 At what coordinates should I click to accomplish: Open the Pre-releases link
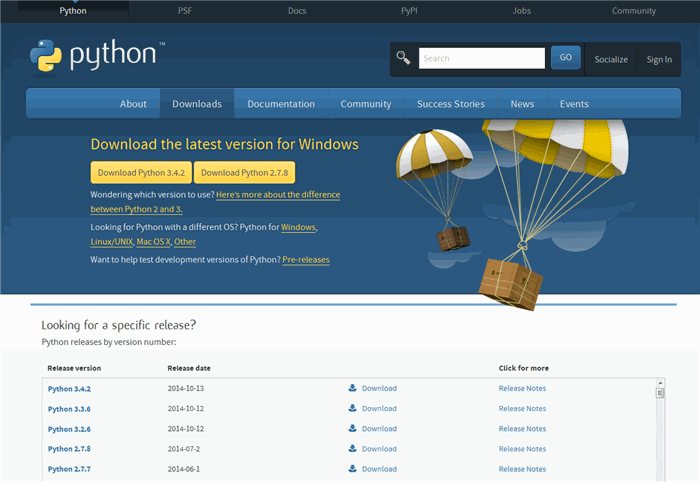tap(306, 260)
